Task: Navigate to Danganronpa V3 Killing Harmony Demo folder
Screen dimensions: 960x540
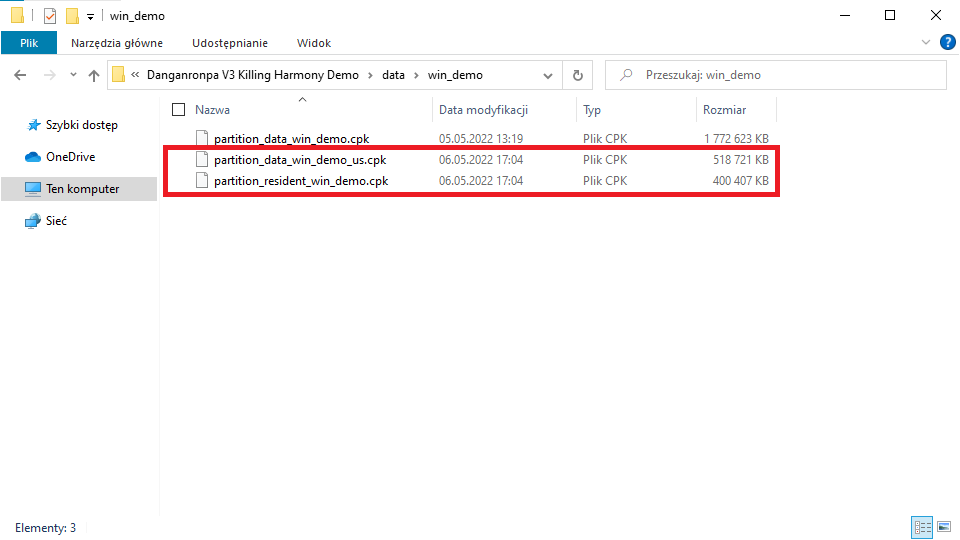Action: (253, 75)
